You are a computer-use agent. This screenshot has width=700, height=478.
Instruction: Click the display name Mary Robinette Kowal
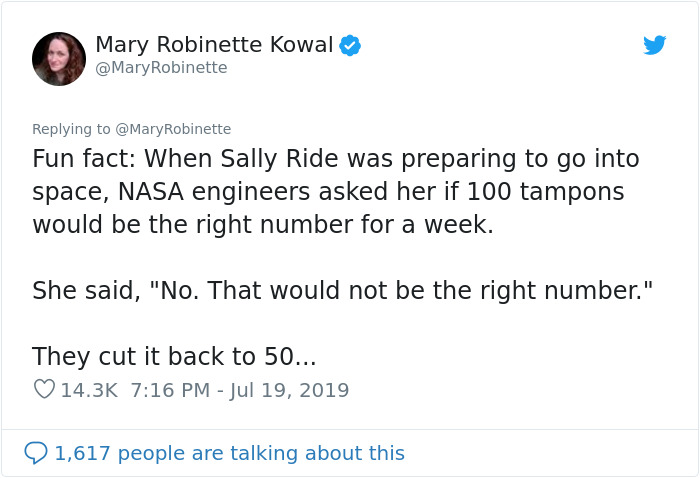point(214,45)
